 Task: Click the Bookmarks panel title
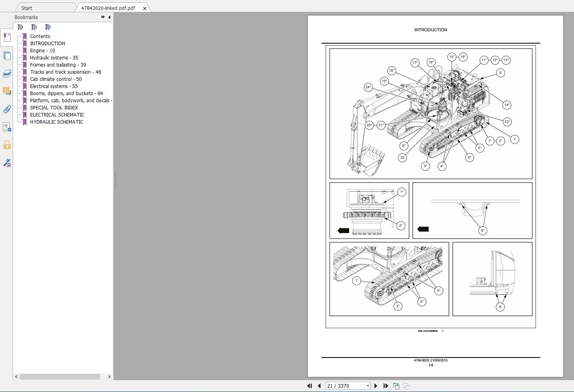click(x=26, y=17)
